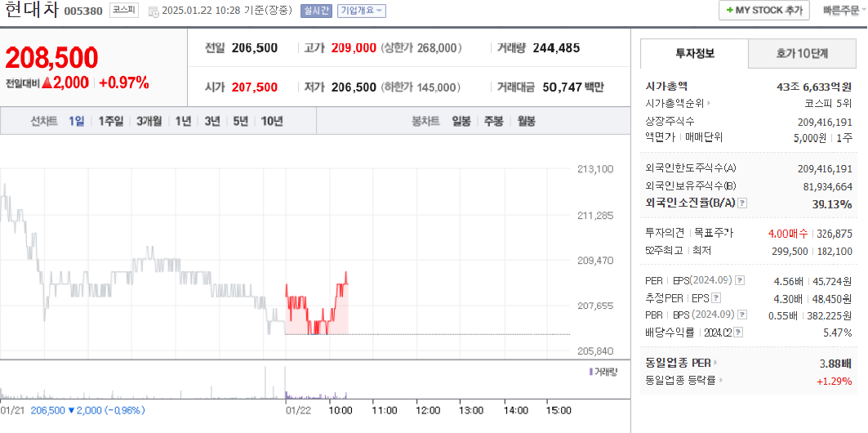
Task: Click help icon next to 외국인소진율(B/A)
Action: [x=742, y=203]
